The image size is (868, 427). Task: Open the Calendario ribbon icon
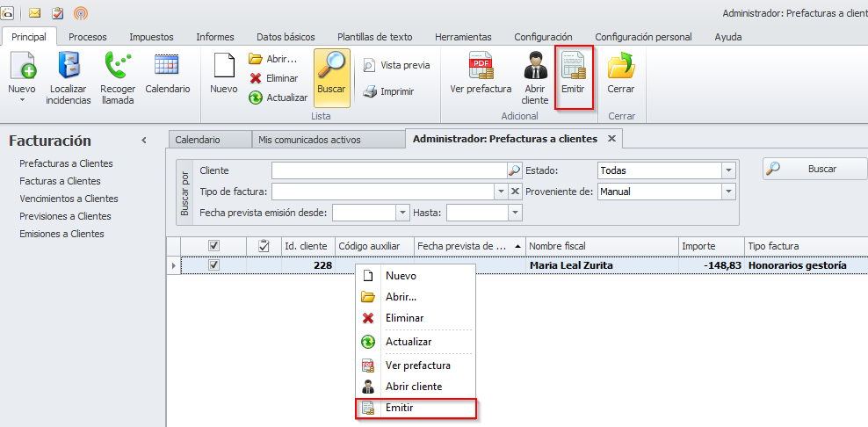click(167, 65)
